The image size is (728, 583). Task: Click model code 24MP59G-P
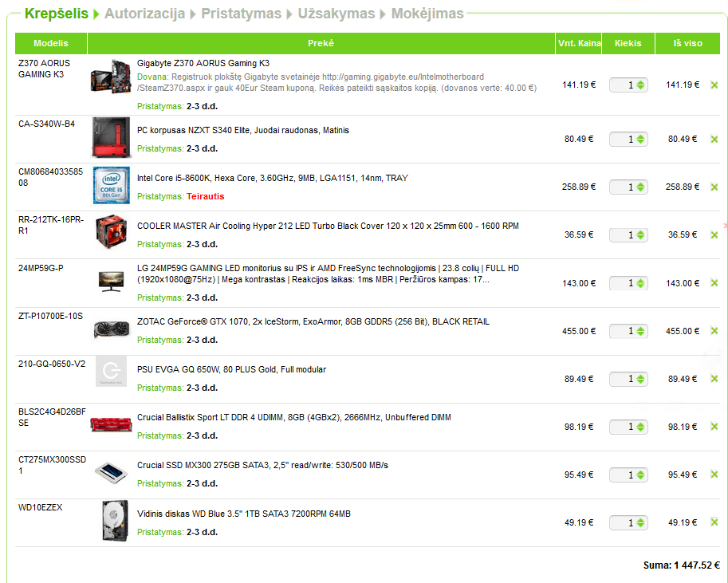[41, 268]
